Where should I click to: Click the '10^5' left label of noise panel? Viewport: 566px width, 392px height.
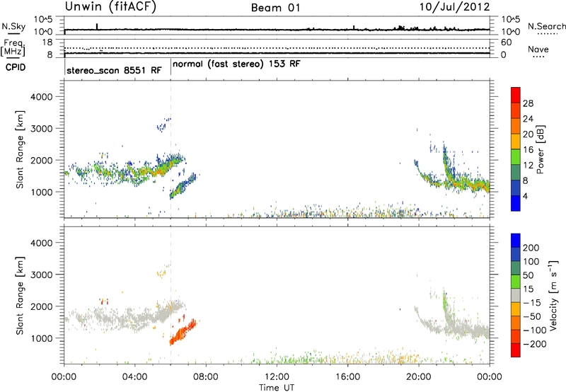coord(43,19)
